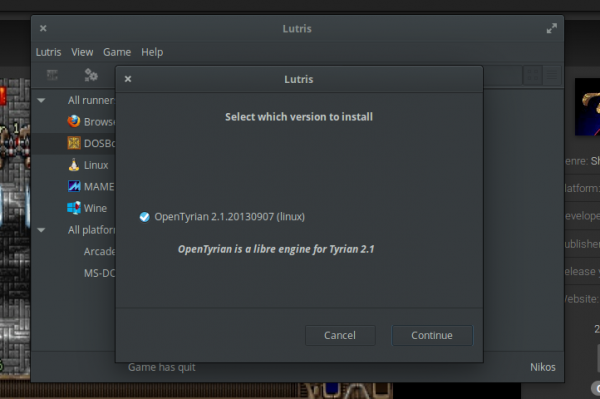Image resolution: width=600 pixels, height=399 pixels.
Task: Select the MAME runner icon
Action: pos(74,186)
